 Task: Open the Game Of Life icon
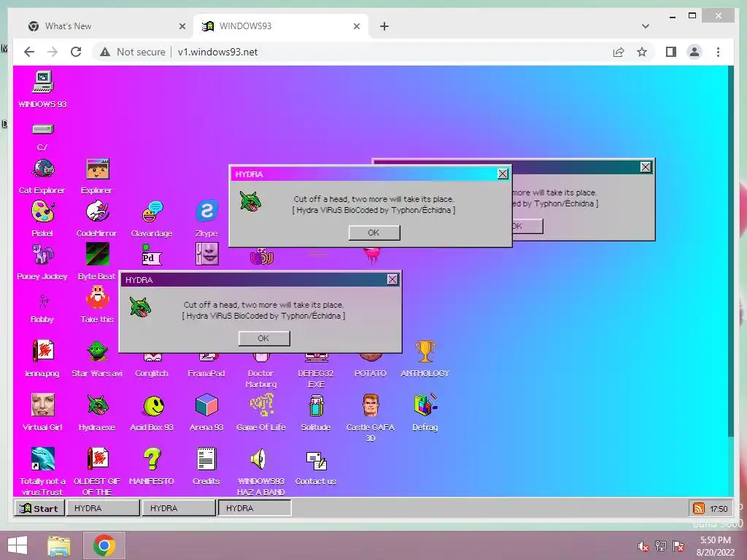coord(261,405)
